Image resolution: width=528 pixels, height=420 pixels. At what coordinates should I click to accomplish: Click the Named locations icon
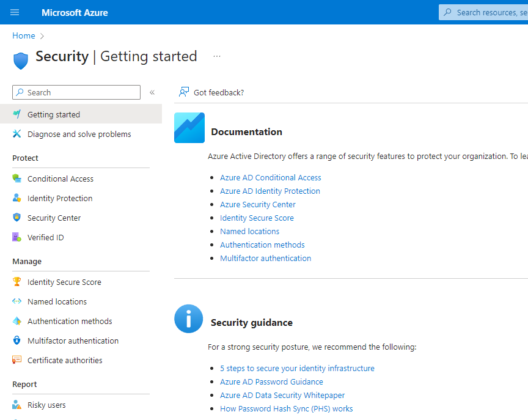tap(17, 301)
